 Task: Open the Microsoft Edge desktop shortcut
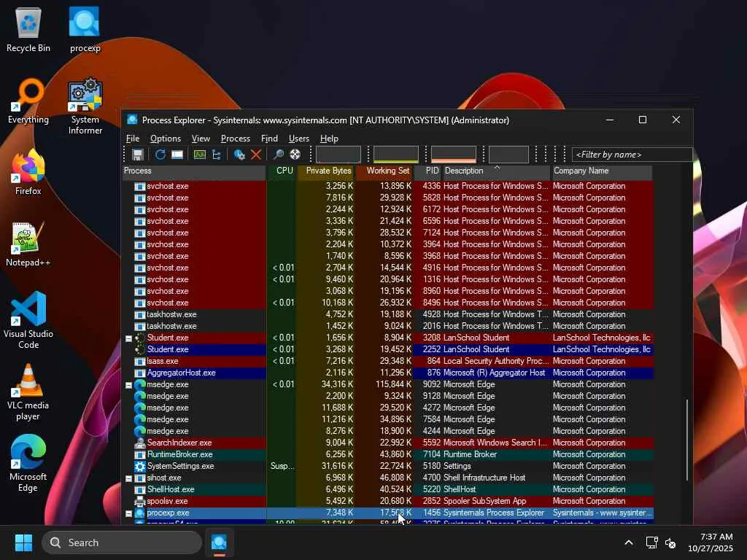(x=28, y=463)
